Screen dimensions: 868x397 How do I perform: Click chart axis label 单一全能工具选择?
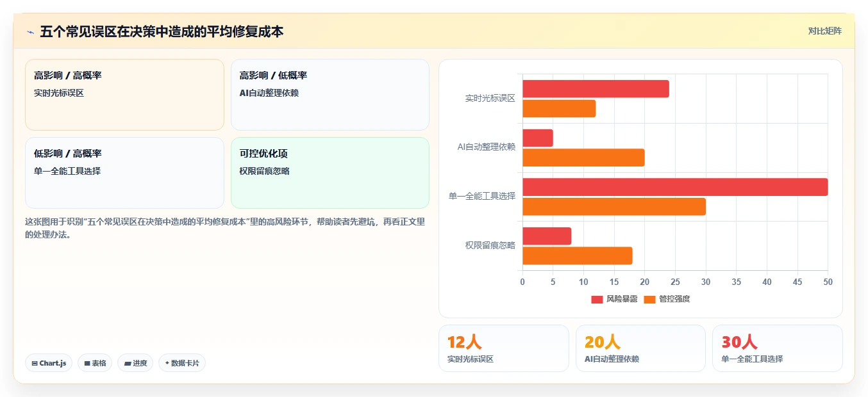click(x=482, y=196)
